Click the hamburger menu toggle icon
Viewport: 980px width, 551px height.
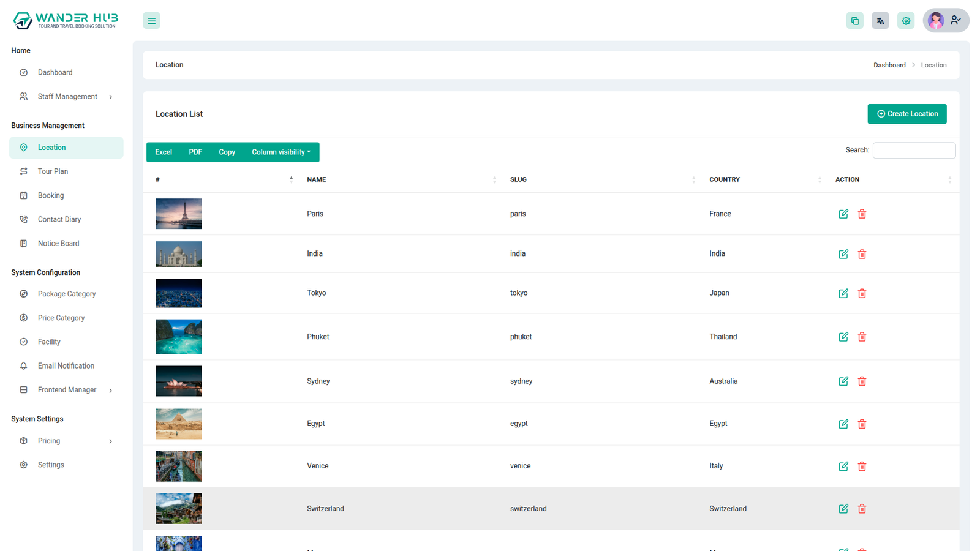coord(151,21)
